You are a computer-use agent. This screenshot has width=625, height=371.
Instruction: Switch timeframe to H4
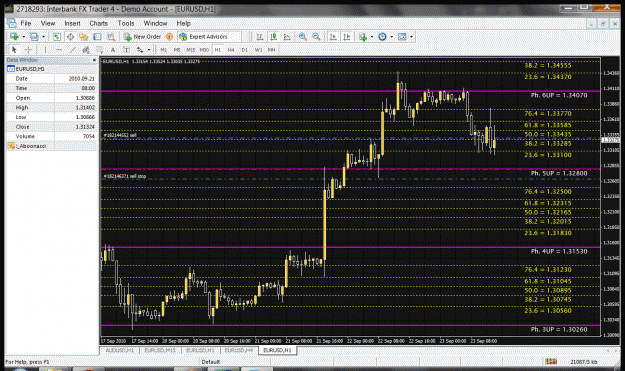click(x=231, y=50)
